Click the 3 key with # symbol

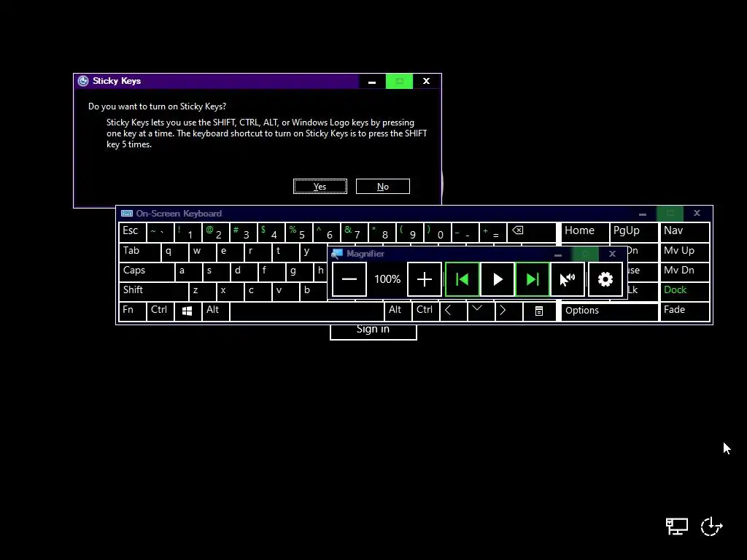[243, 232]
